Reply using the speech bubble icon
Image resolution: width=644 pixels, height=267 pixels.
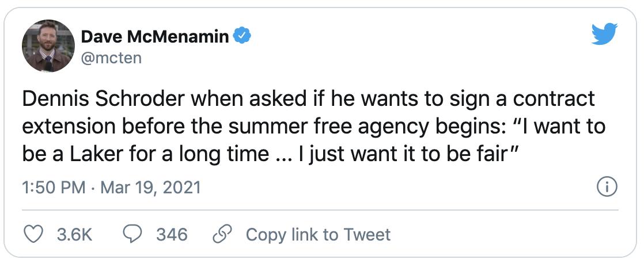tap(134, 234)
